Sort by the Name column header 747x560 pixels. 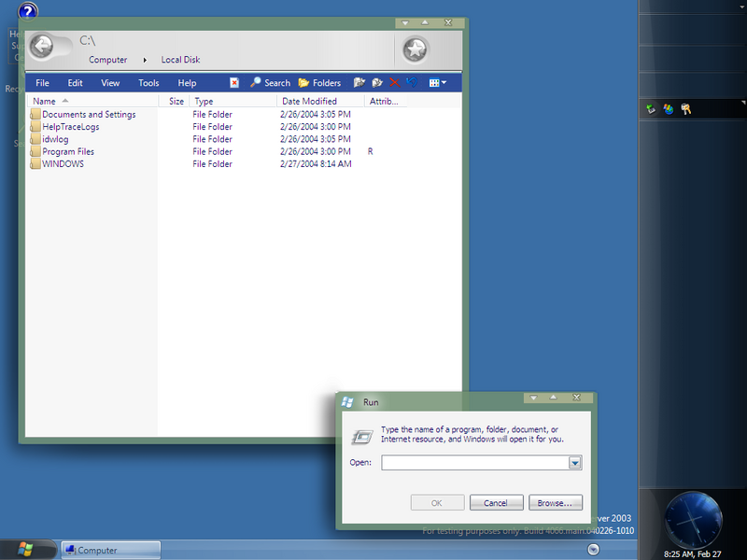(92, 101)
